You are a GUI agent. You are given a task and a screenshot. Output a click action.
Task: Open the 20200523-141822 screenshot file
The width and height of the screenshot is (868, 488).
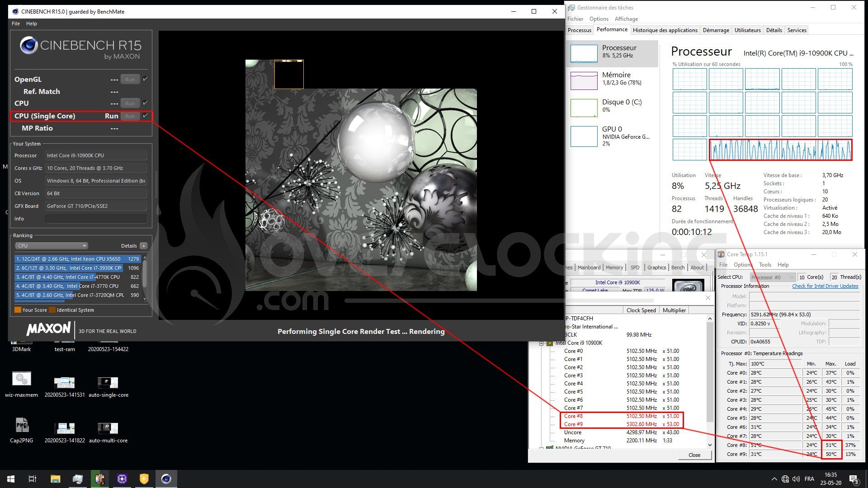(65, 432)
